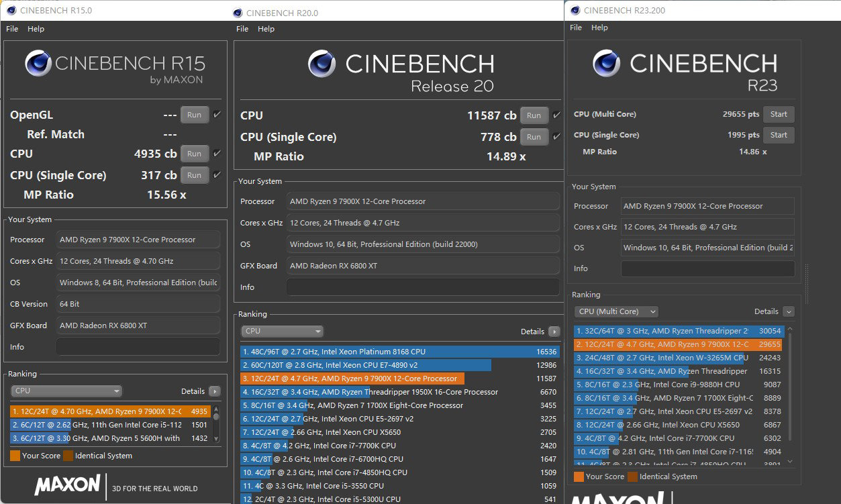This screenshot has height=504, width=841.
Task: Toggle the OpenGL test checkbox in R15
Action: (217, 115)
